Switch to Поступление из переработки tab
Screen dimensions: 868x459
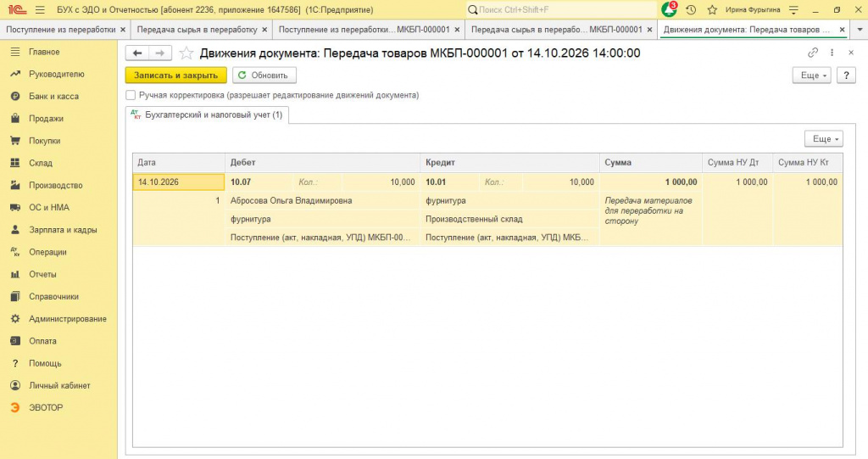click(61, 30)
